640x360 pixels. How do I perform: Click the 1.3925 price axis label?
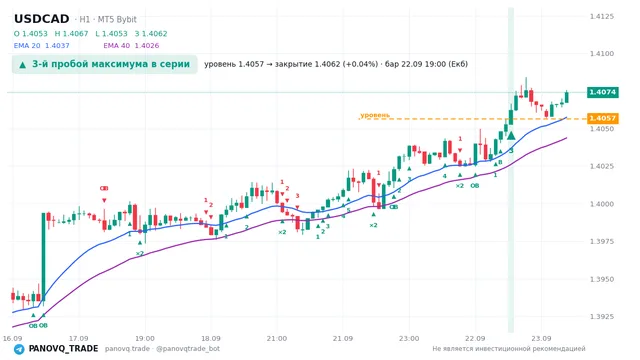pos(602,317)
